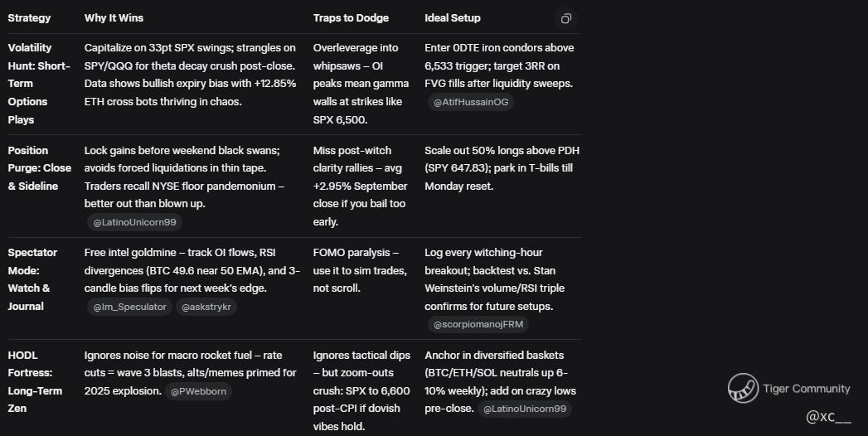The height and width of the screenshot is (436, 868).
Task: Click the Strategy column header
Action: 29,18
